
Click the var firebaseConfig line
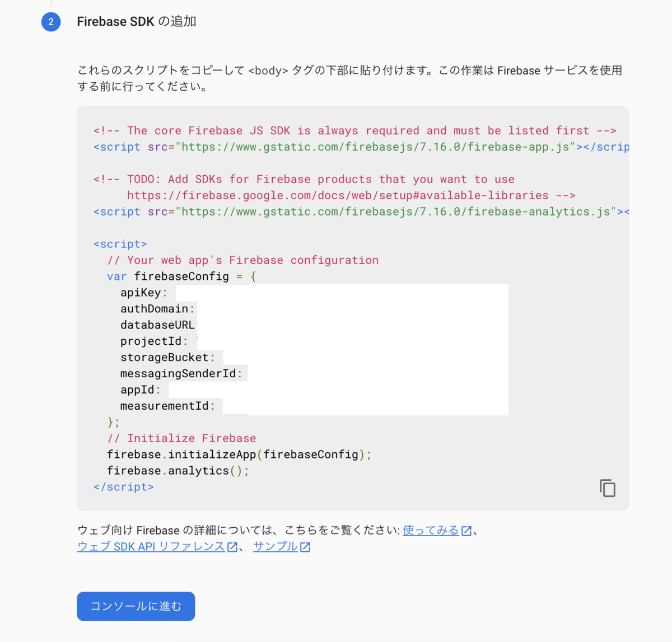coord(181,277)
